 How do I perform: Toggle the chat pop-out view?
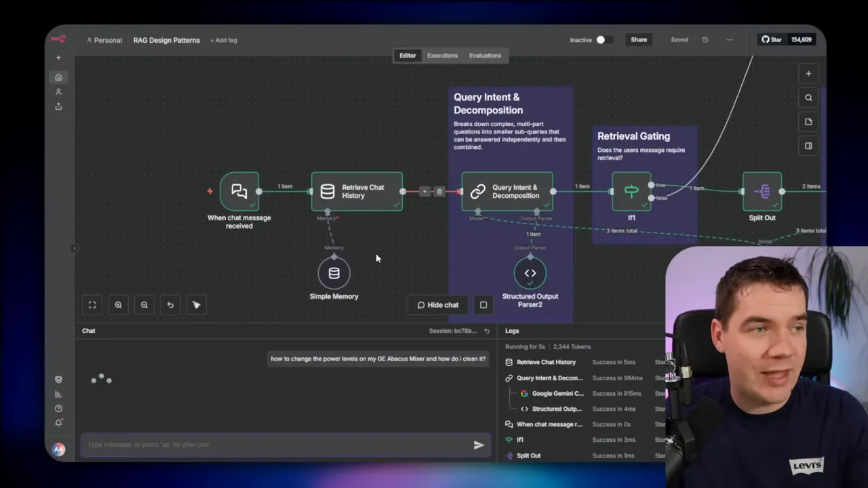(x=483, y=305)
